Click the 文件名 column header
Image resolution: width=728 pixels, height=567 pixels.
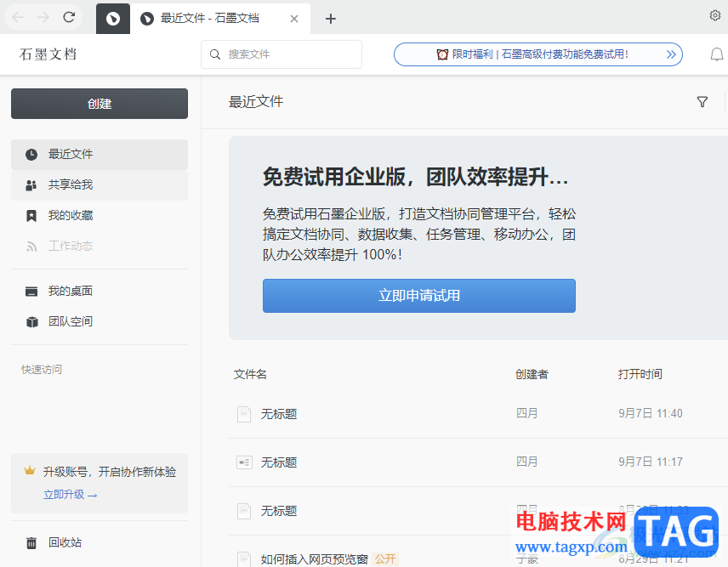click(250, 374)
